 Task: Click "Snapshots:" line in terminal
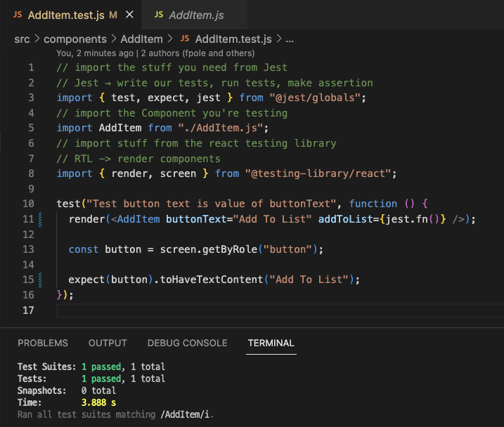tap(67, 390)
